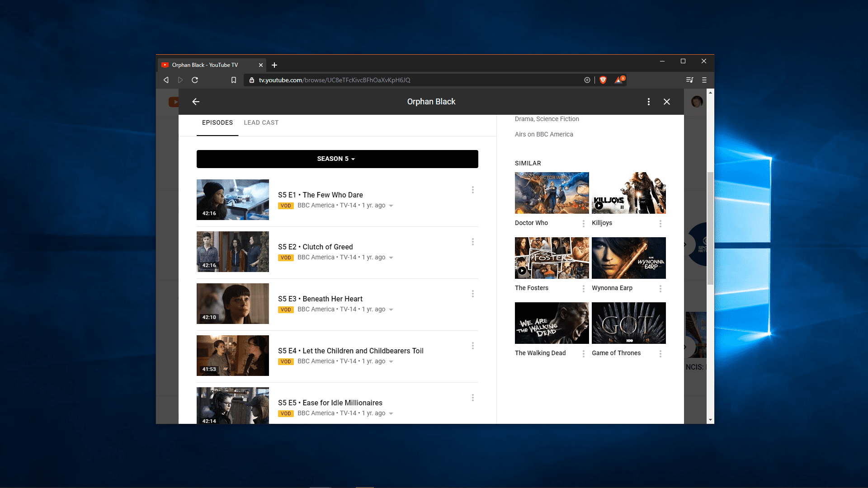Open the S5 E3 Beneath Her Heart title
Screen dimensions: 868x488
coord(320,299)
